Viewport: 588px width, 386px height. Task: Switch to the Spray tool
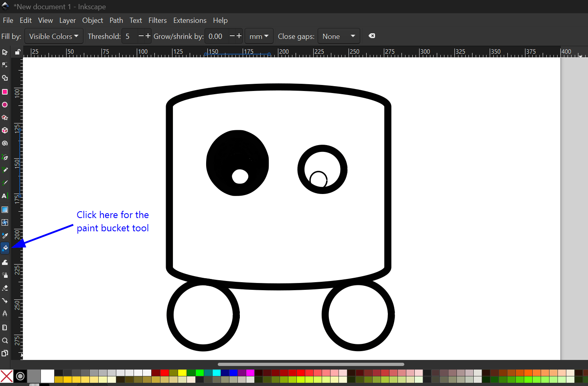(x=5, y=275)
